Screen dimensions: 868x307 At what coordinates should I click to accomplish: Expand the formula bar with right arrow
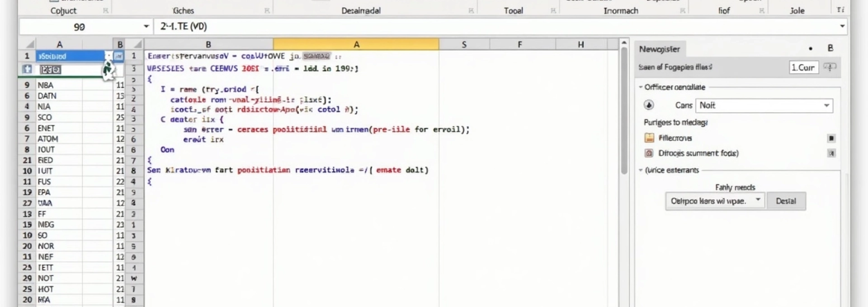[842, 26]
